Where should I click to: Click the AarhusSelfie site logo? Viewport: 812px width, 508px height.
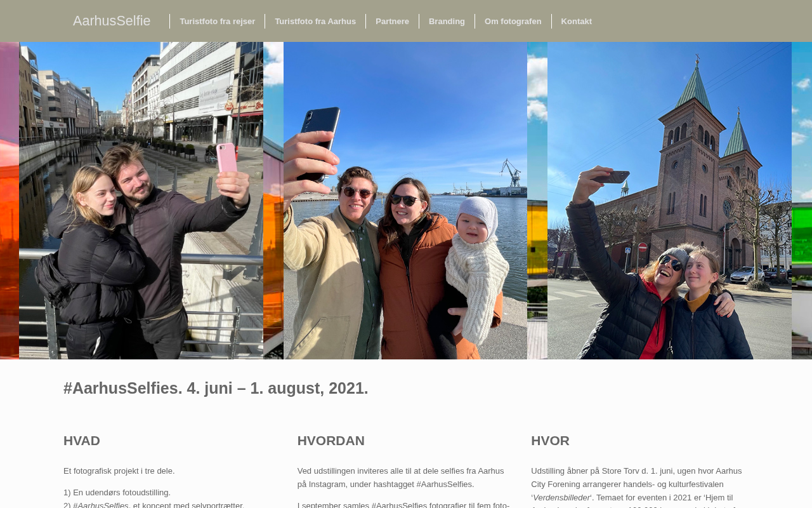(112, 21)
